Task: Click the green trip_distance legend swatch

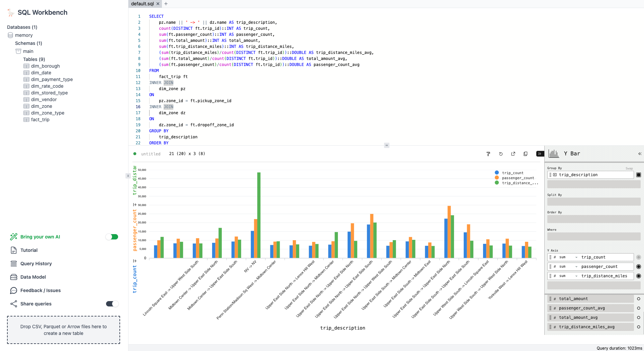Action: pos(497,183)
